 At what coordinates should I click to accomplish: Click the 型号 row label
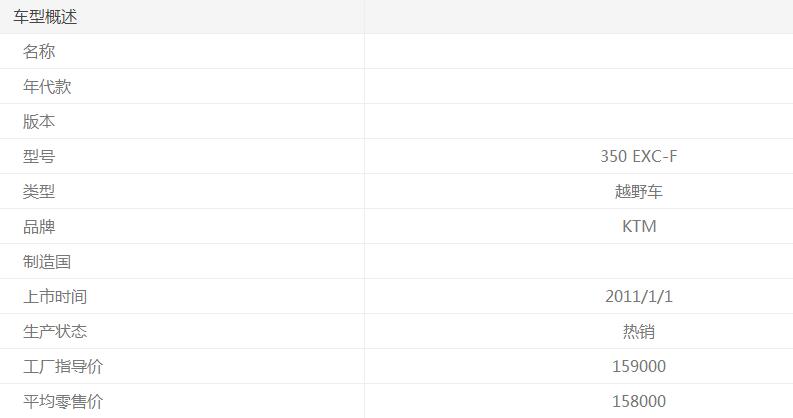(39, 157)
